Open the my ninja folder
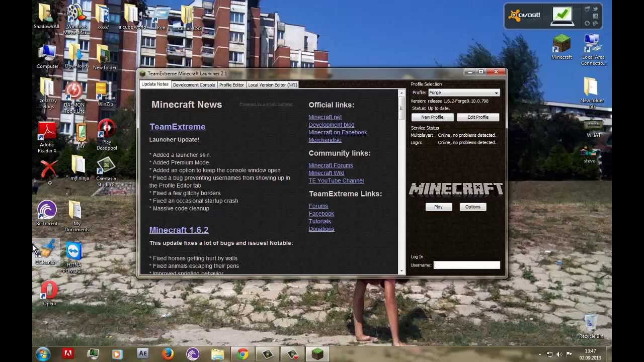Screen dimensions: 644x362 79,168
